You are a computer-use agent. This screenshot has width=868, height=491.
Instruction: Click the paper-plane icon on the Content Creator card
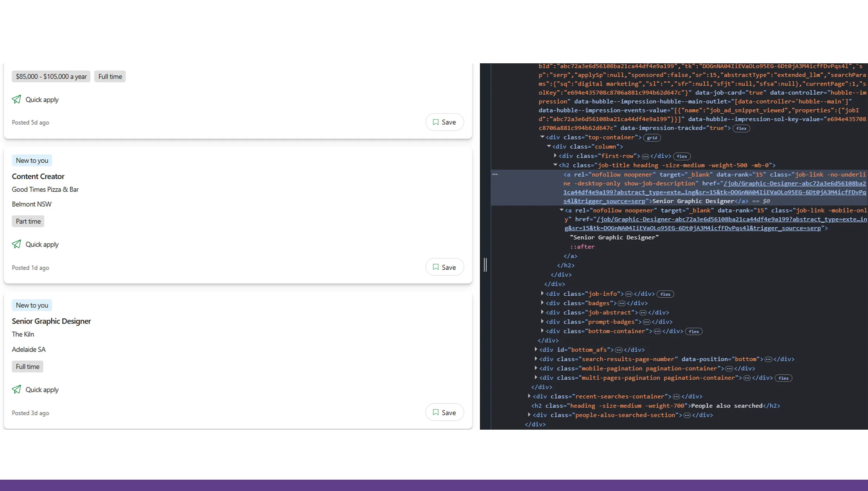(x=16, y=244)
